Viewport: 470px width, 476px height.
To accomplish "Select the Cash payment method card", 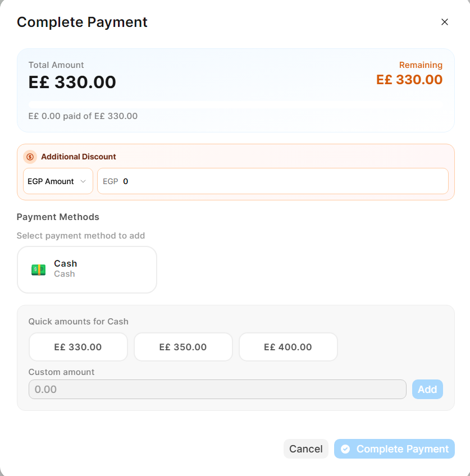I will 87,269.
